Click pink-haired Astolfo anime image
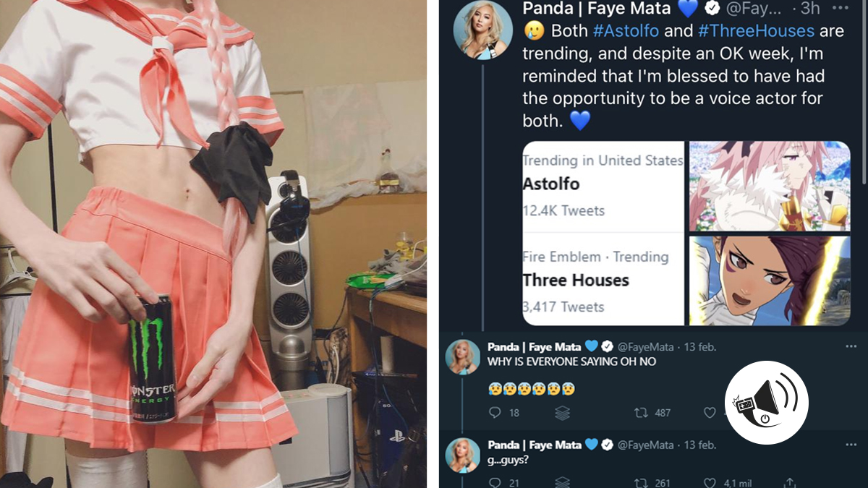The image size is (868, 488). coord(770,186)
